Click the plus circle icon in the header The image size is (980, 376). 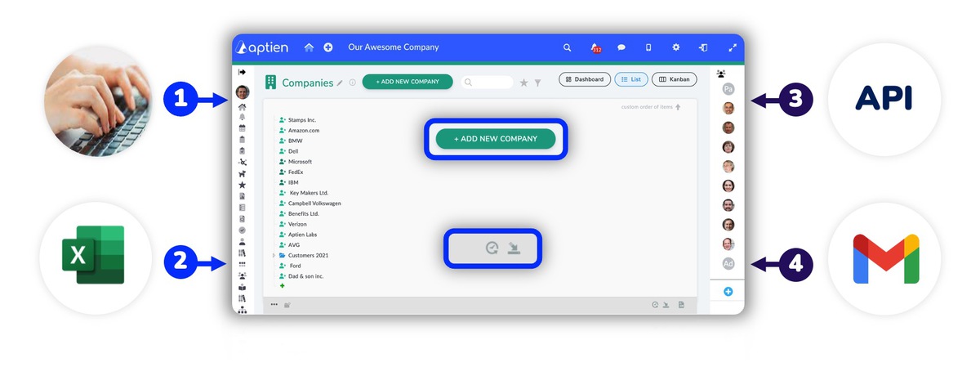[328, 47]
